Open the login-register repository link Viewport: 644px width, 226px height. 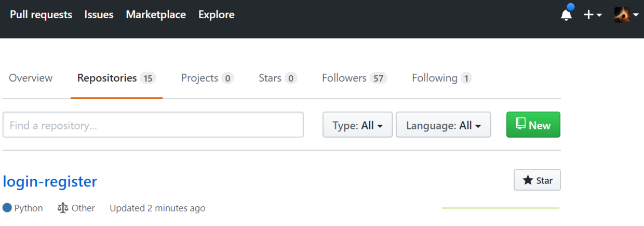tap(50, 181)
